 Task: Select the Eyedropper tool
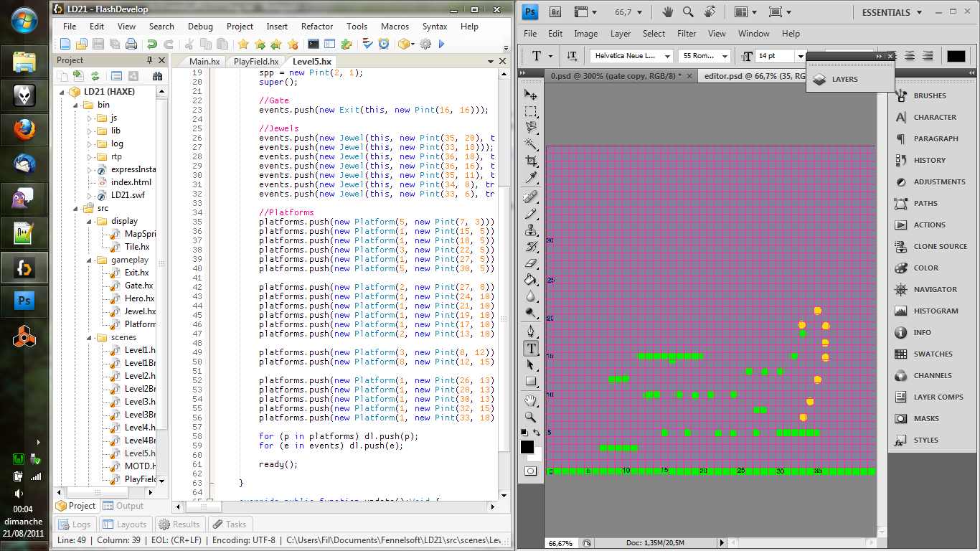(531, 177)
